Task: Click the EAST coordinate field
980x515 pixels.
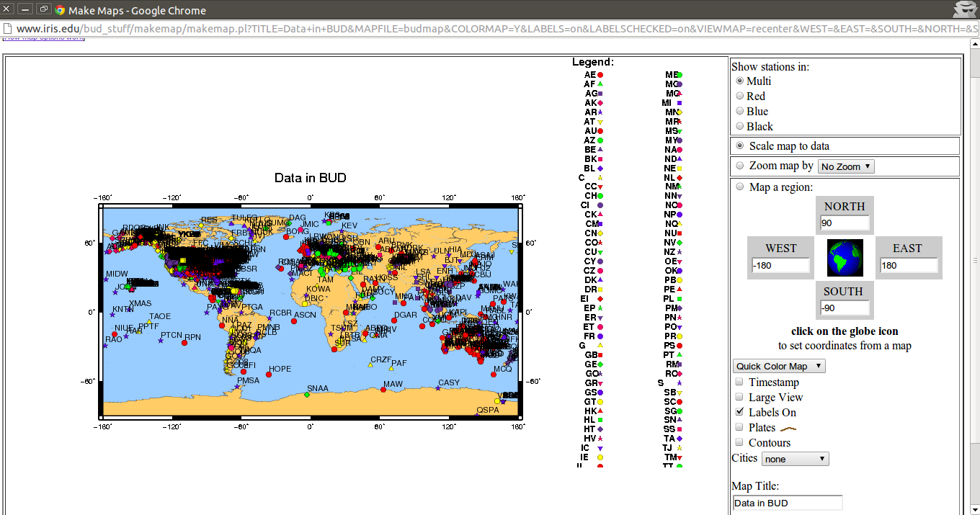Action: pos(909,265)
